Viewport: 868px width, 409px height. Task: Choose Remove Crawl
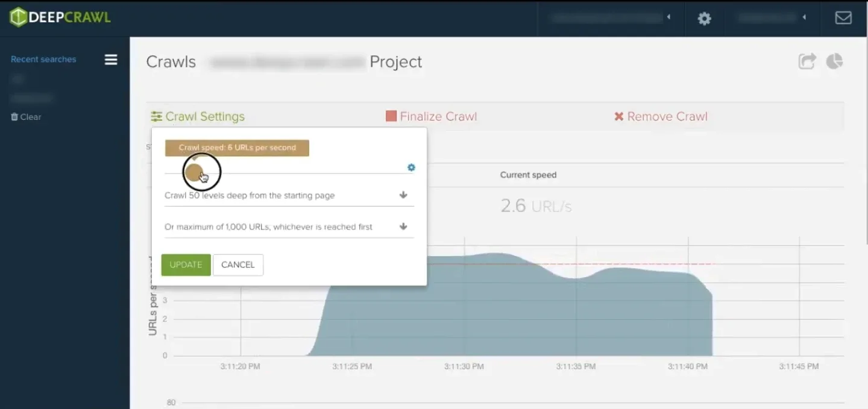point(661,116)
